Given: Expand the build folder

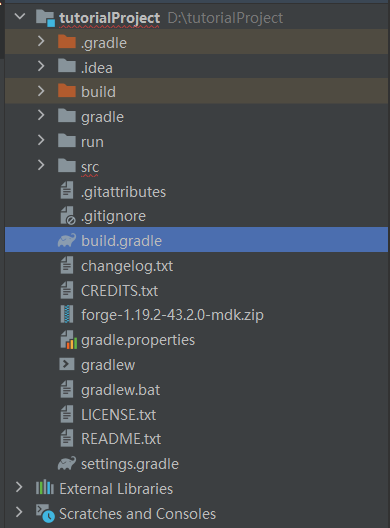Looking at the screenshot, I should 41,91.
